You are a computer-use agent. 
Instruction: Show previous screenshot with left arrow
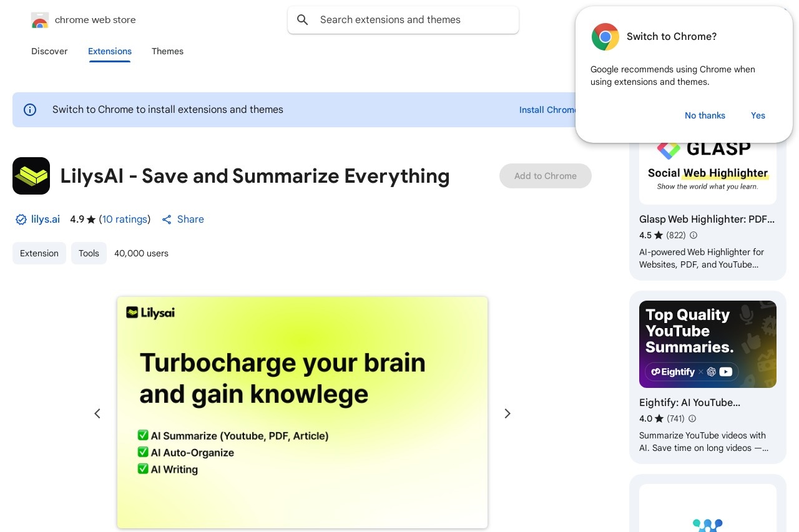(x=97, y=414)
